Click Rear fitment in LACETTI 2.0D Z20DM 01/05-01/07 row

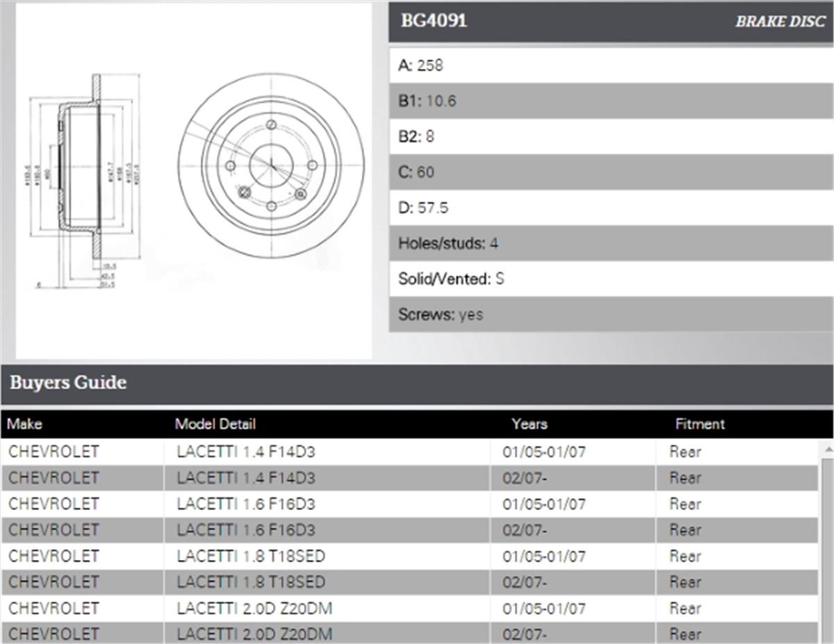685,609
